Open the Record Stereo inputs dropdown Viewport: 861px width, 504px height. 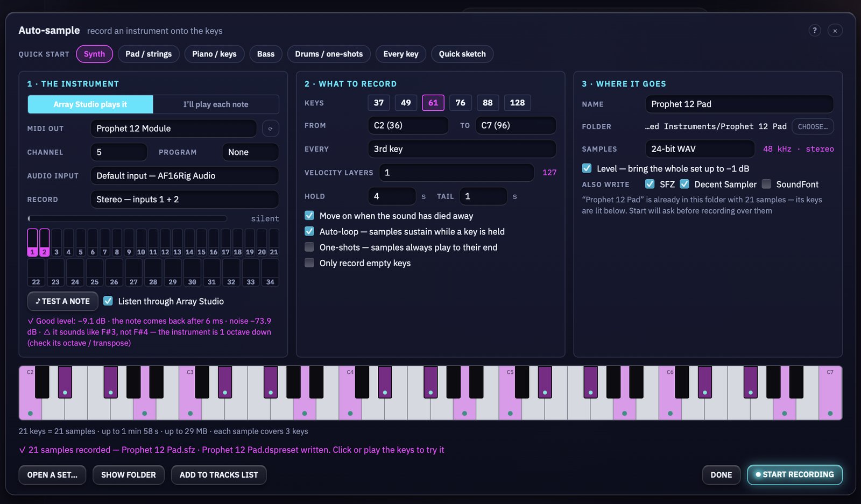pos(185,200)
